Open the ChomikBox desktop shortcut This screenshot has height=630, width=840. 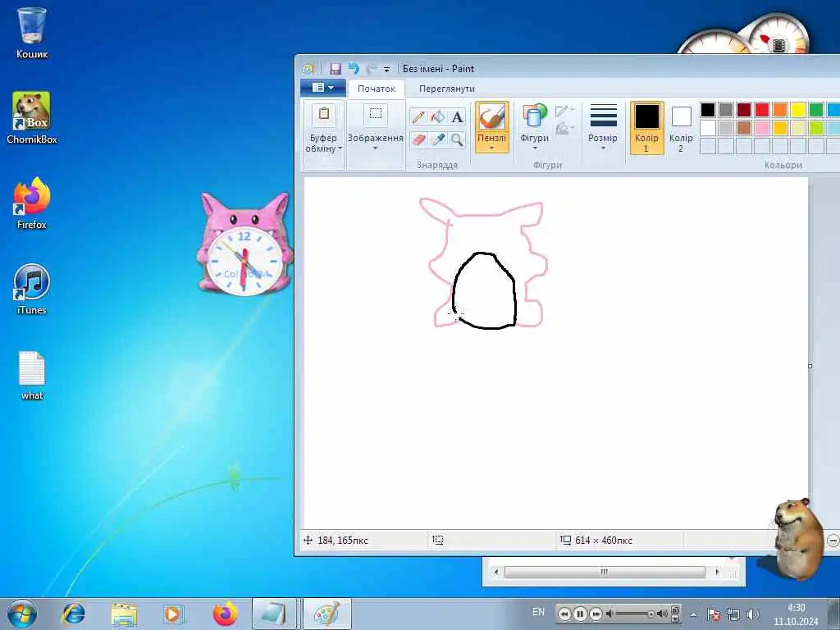(32, 118)
